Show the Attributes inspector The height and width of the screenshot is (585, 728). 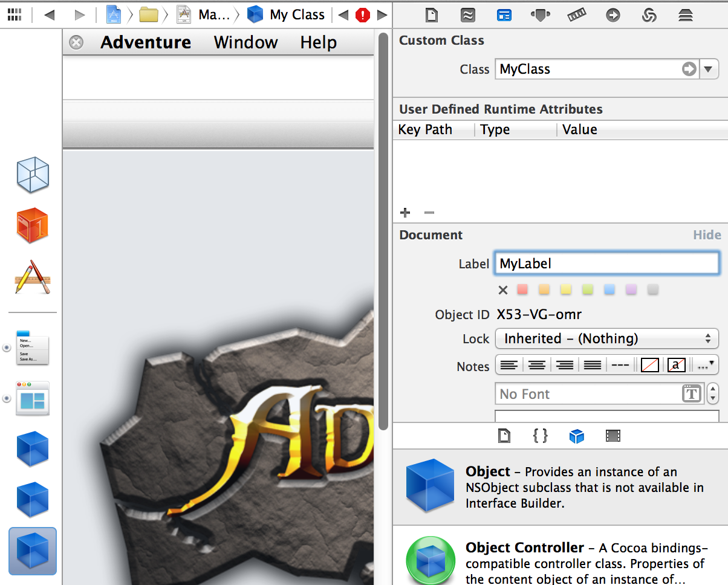(540, 15)
